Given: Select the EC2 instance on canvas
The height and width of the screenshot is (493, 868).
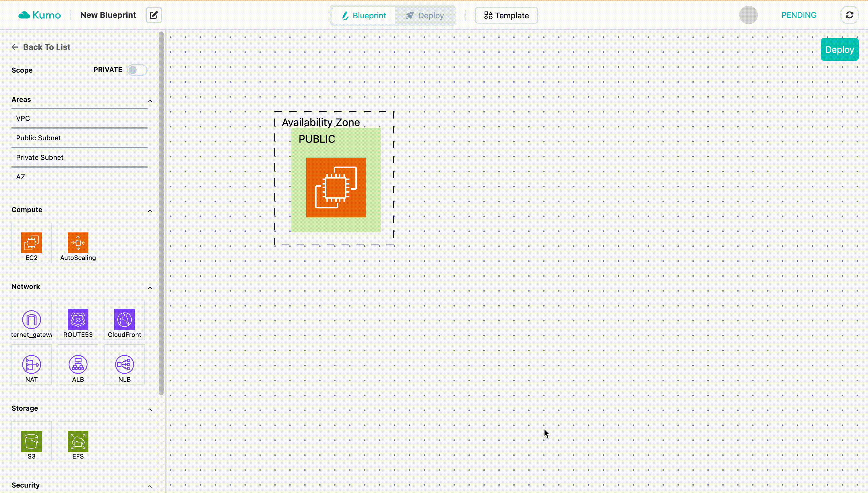Looking at the screenshot, I should 336,187.
